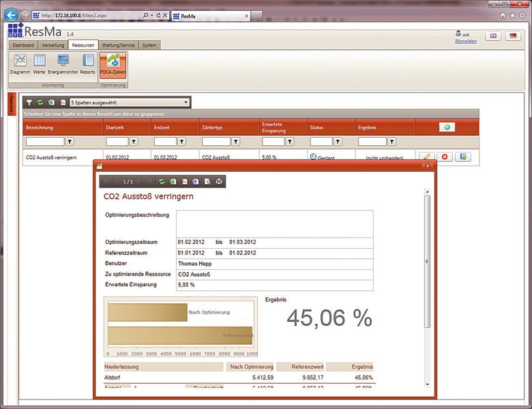This screenshot has height=409, width=532.
Task: Click the 'Nach Optimierung' chart bar
Action: click(x=147, y=312)
